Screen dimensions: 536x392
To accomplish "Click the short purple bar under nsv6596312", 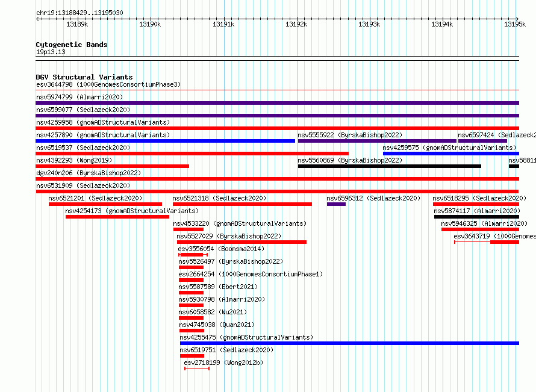I will coord(336,204).
